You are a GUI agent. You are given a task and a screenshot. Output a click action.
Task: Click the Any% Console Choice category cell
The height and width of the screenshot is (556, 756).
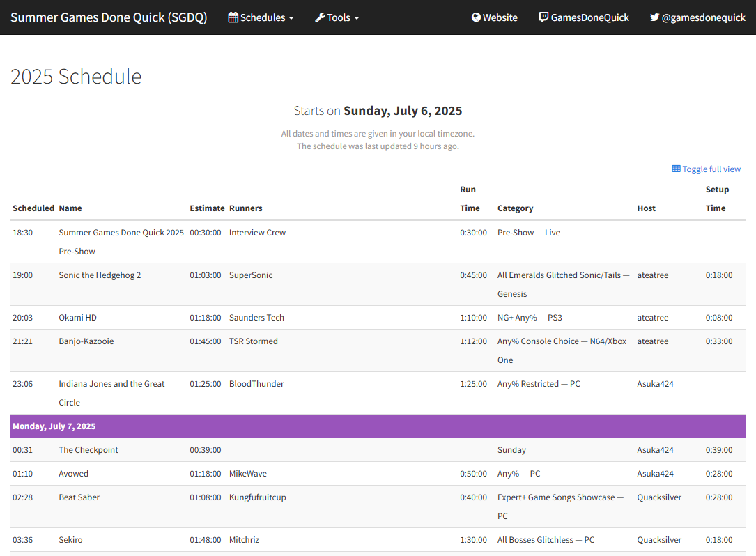(x=562, y=350)
